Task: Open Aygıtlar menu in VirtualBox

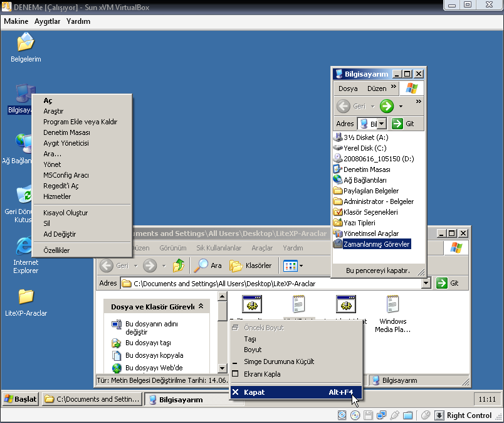Action: [47, 21]
